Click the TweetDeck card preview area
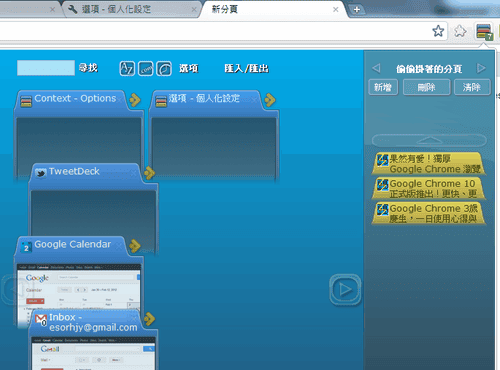Screen dimensions: 500x370 pyautogui.click(x=93, y=212)
